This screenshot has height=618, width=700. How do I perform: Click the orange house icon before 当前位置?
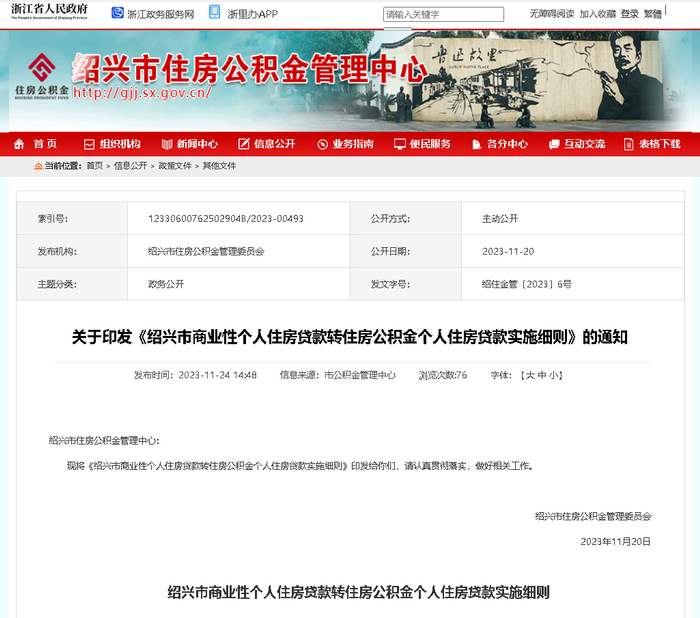click(x=38, y=166)
